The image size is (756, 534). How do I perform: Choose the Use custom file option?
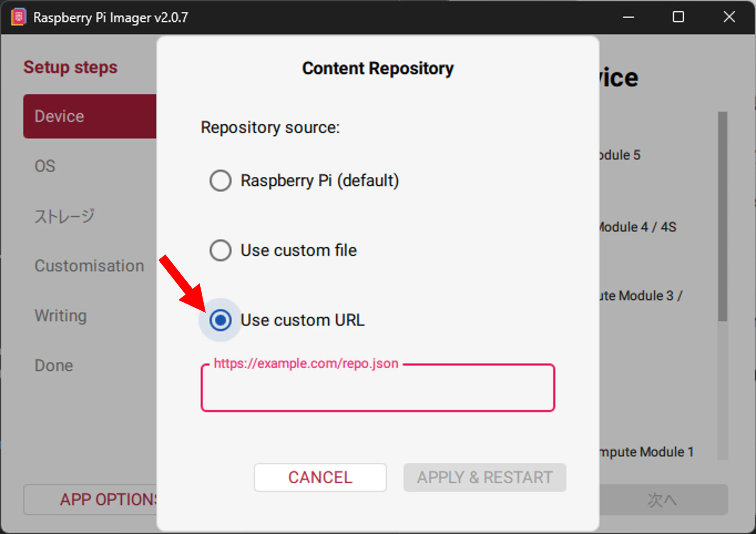pos(220,250)
